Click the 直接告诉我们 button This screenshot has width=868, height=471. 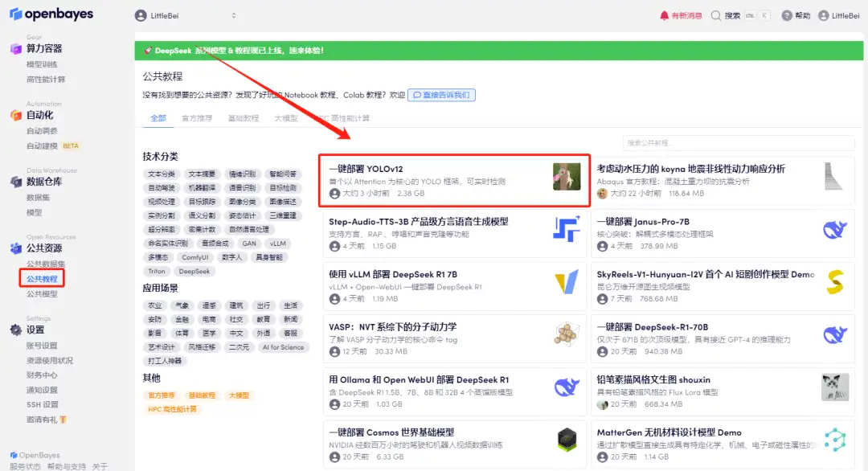(x=442, y=94)
